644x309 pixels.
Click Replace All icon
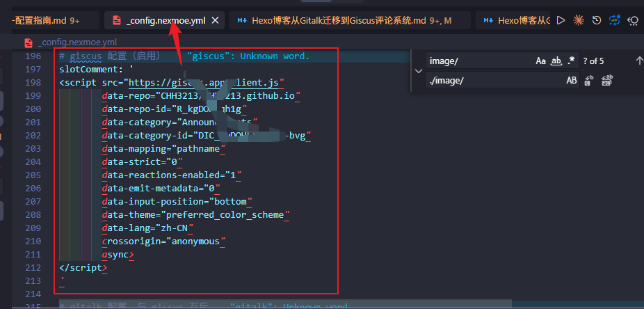tap(606, 80)
